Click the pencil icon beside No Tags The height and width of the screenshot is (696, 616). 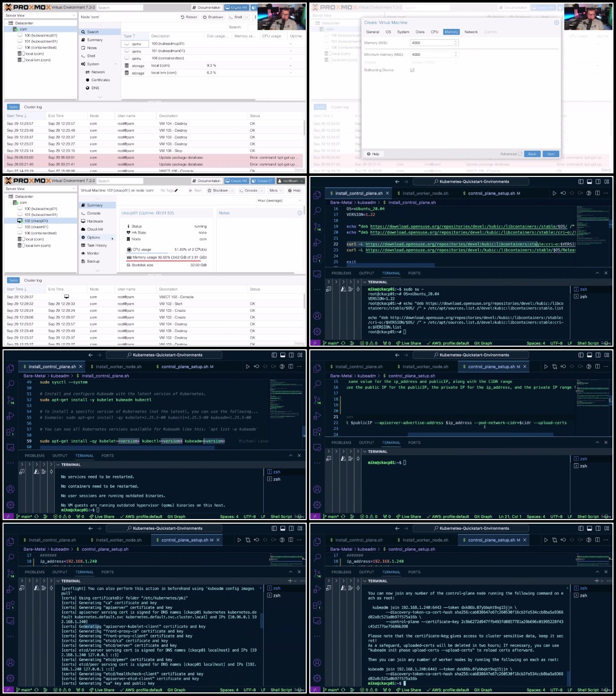coord(176,191)
